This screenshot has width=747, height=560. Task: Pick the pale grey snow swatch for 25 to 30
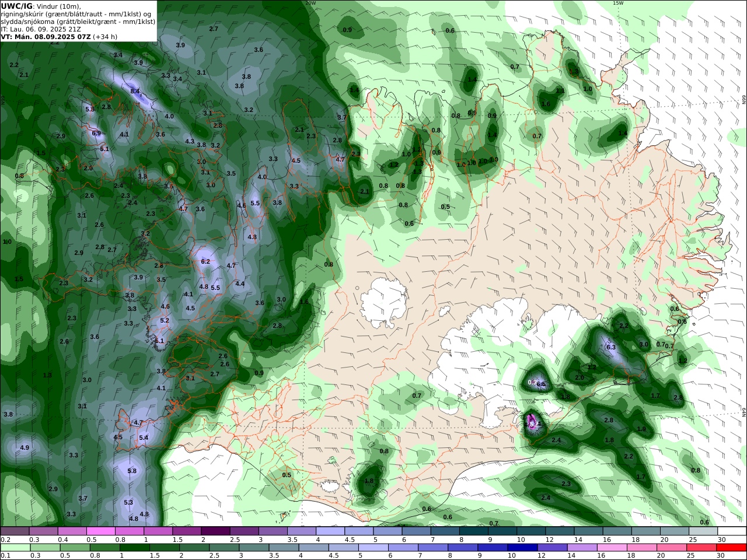[x=703, y=531]
